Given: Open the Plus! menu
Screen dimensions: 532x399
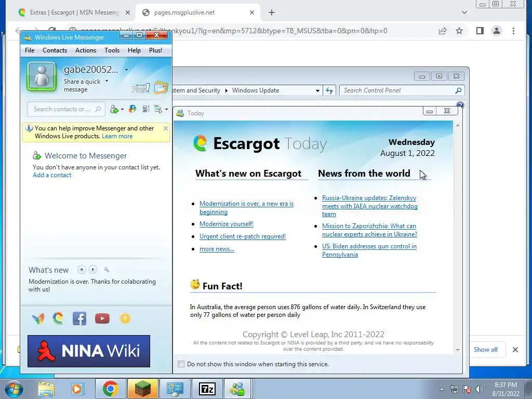Looking at the screenshot, I should pyautogui.click(x=155, y=50).
